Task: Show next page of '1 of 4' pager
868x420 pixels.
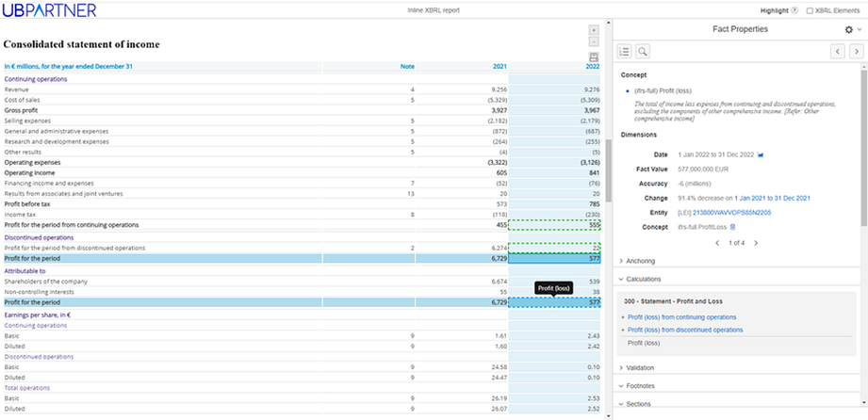Action: pyautogui.click(x=755, y=243)
